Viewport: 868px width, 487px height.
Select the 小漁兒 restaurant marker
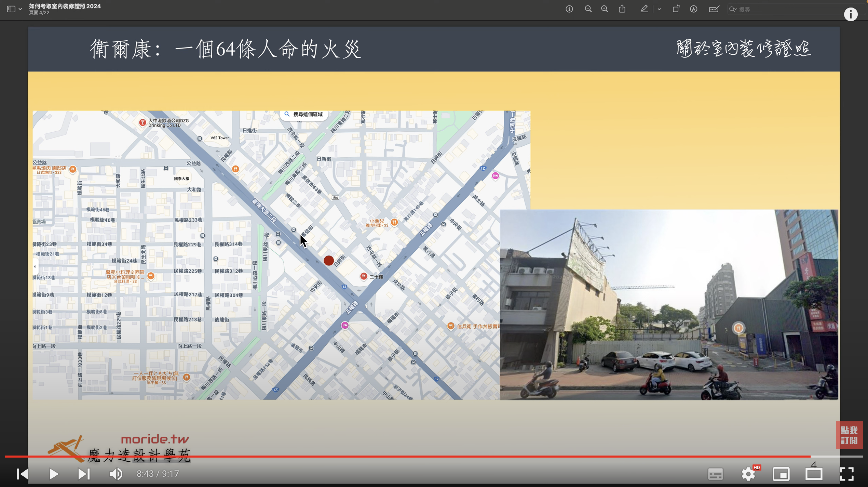(x=394, y=222)
